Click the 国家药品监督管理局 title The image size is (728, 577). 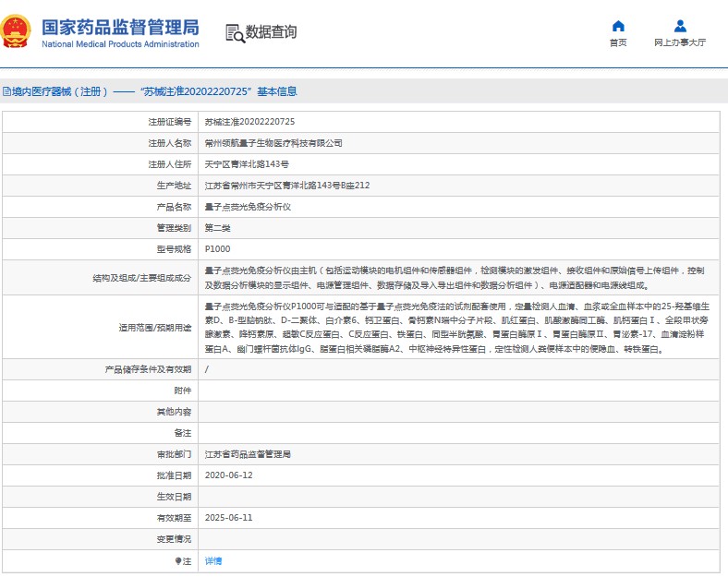click(120, 28)
